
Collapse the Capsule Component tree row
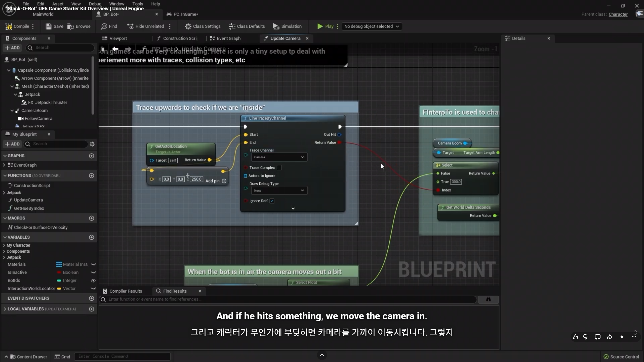pyautogui.click(x=9, y=70)
